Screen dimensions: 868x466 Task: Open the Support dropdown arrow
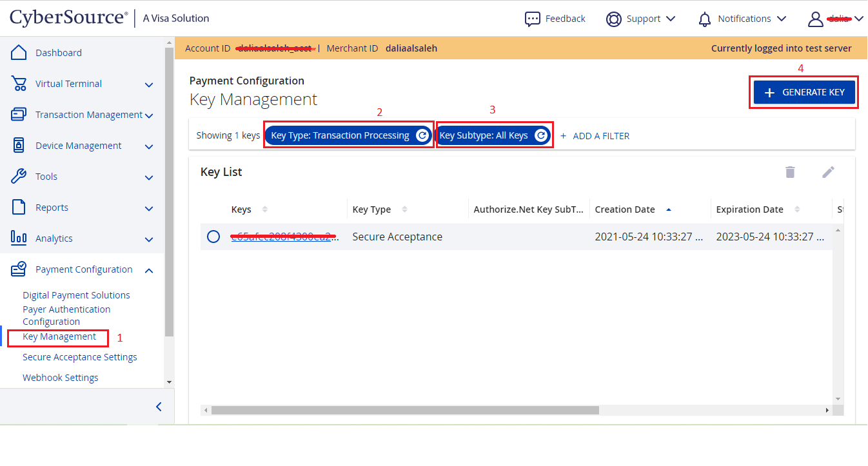[x=670, y=19]
